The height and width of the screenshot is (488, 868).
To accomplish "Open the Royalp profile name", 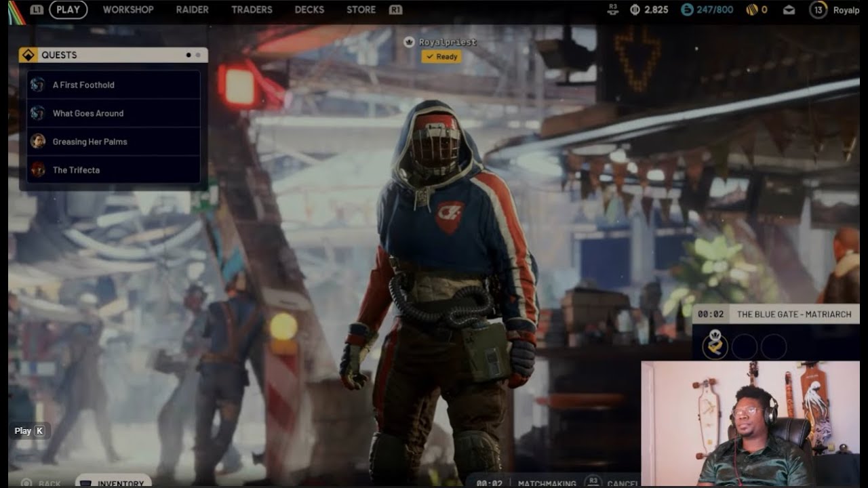I will click(x=846, y=10).
